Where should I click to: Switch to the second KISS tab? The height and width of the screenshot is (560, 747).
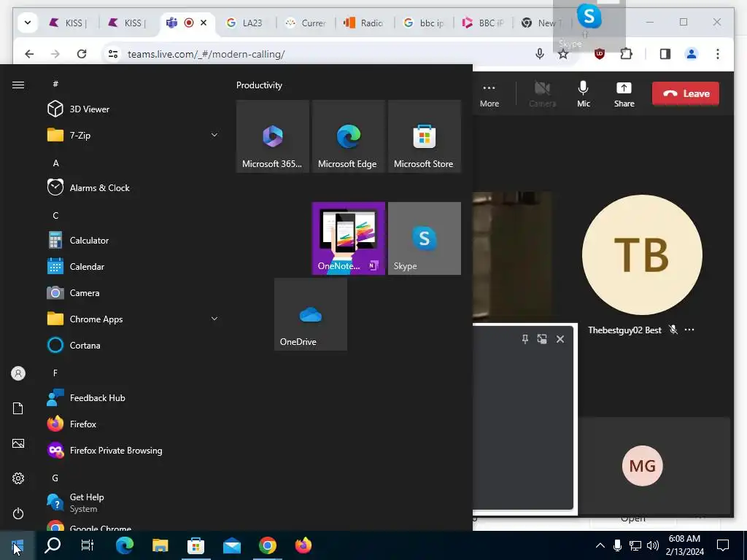point(128,23)
